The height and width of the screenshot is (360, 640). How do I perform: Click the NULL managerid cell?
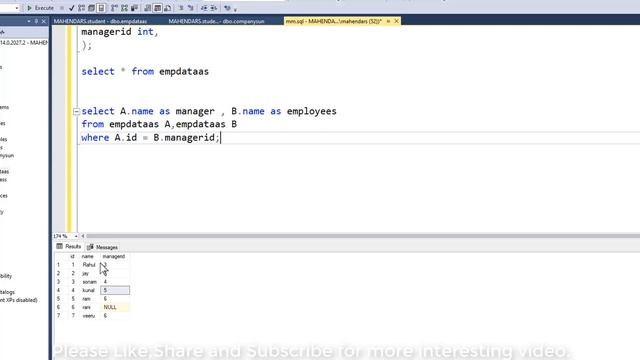[x=115, y=307]
